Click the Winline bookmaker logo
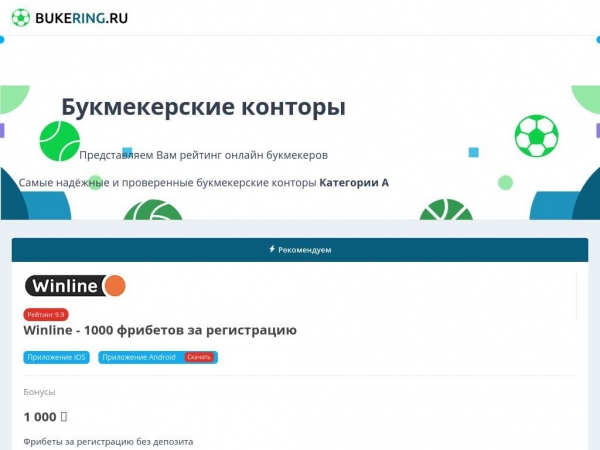This screenshot has width=600, height=450. [x=75, y=286]
